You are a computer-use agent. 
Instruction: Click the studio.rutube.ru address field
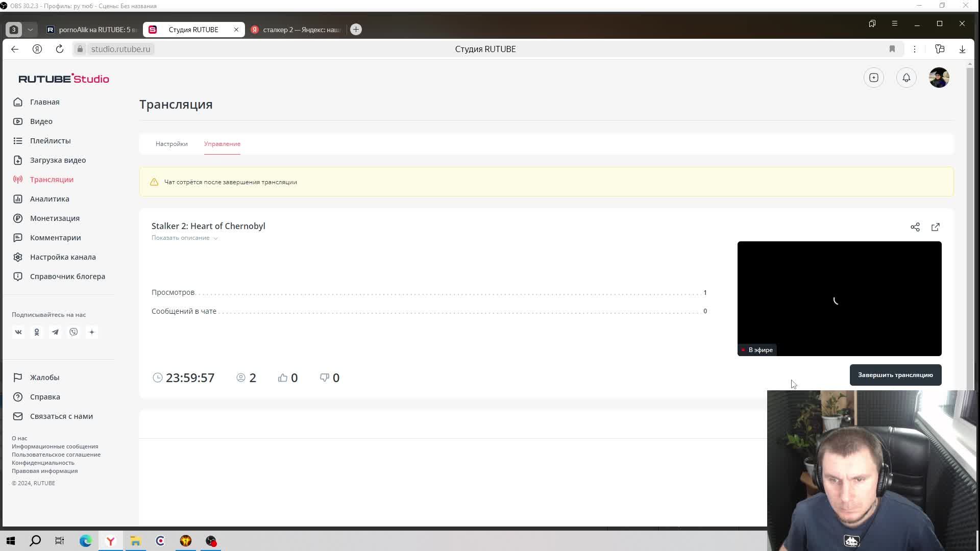tap(120, 49)
